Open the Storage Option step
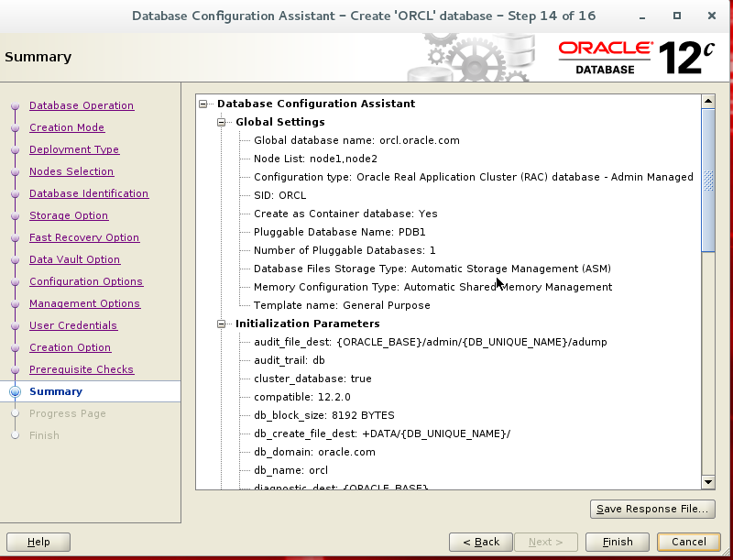Viewport: 733px width, 560px height. coord(69,215)
